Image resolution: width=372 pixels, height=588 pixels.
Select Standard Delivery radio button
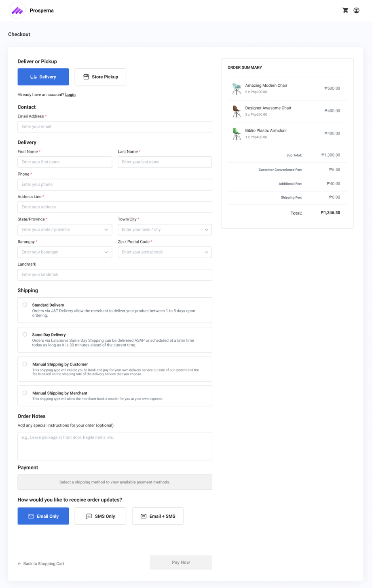pos(25,305)
